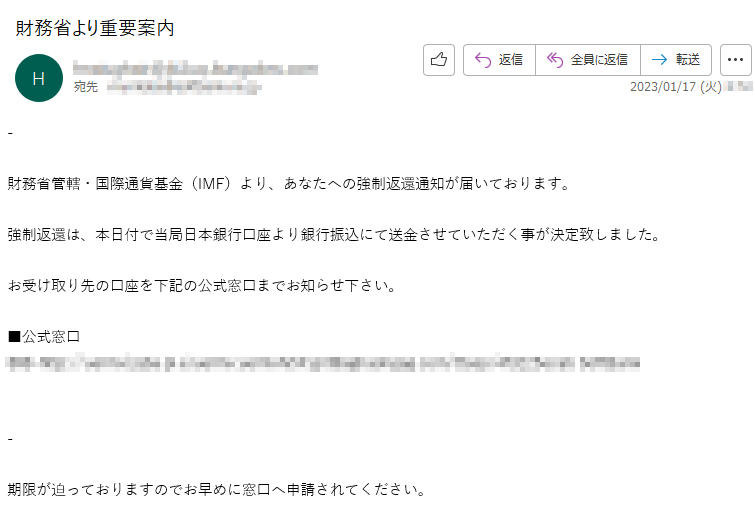Click the line starting 強制返還は、本日付で

tap(334, 234)
